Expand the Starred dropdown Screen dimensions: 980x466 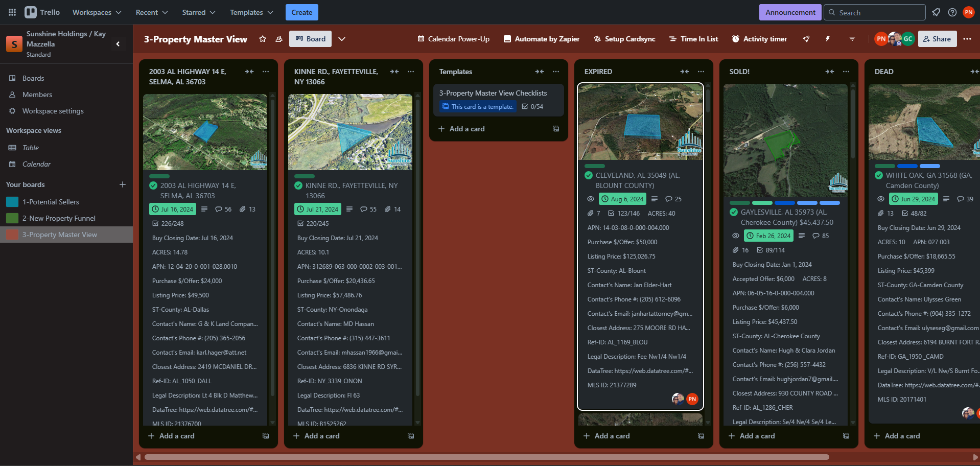point(199,12)
